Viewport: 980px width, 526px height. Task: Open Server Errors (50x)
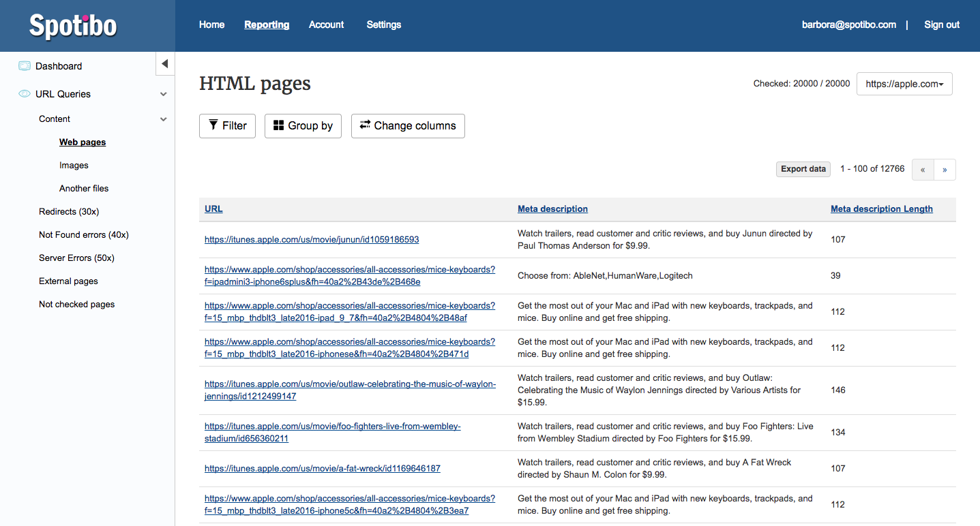(x=76, y=258)
